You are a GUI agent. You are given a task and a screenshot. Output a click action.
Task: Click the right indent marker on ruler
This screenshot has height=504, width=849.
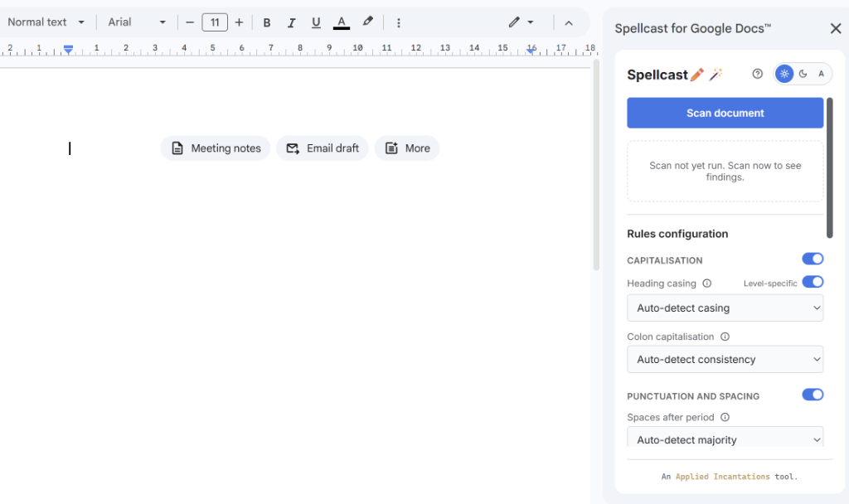coord(531,50)
